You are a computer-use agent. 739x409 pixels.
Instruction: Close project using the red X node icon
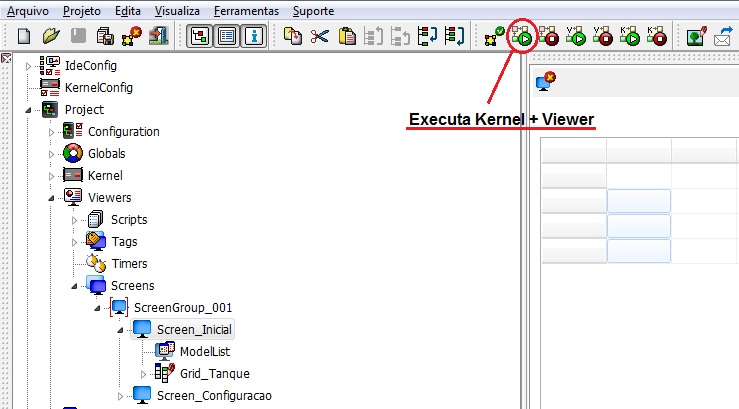(x=132, y=36)
